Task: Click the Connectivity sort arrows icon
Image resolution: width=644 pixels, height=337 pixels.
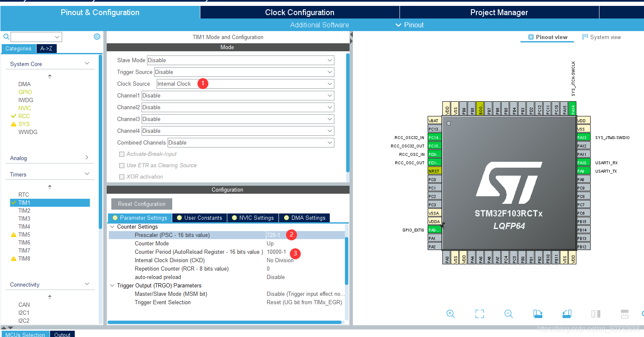Action: coord(50,297)
